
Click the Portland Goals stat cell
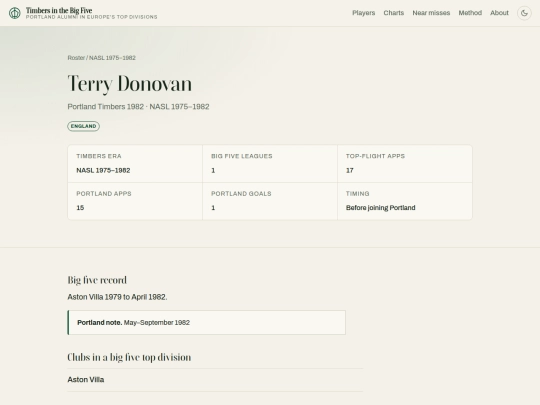click(270, 201)
